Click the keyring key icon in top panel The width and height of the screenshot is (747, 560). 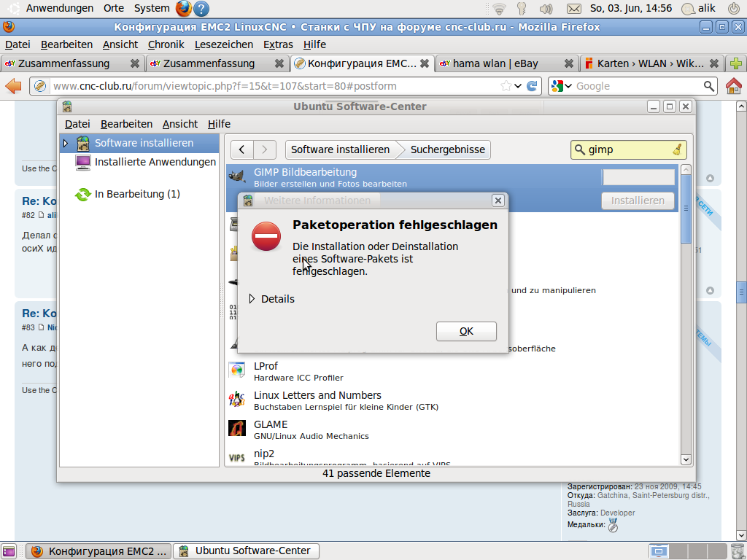tap(522, 8)
